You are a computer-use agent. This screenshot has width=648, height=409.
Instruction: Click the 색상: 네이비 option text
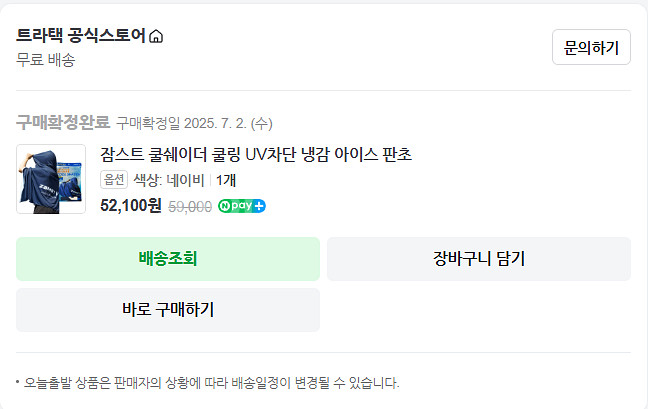pyautogui.click(x=168, y=180)
